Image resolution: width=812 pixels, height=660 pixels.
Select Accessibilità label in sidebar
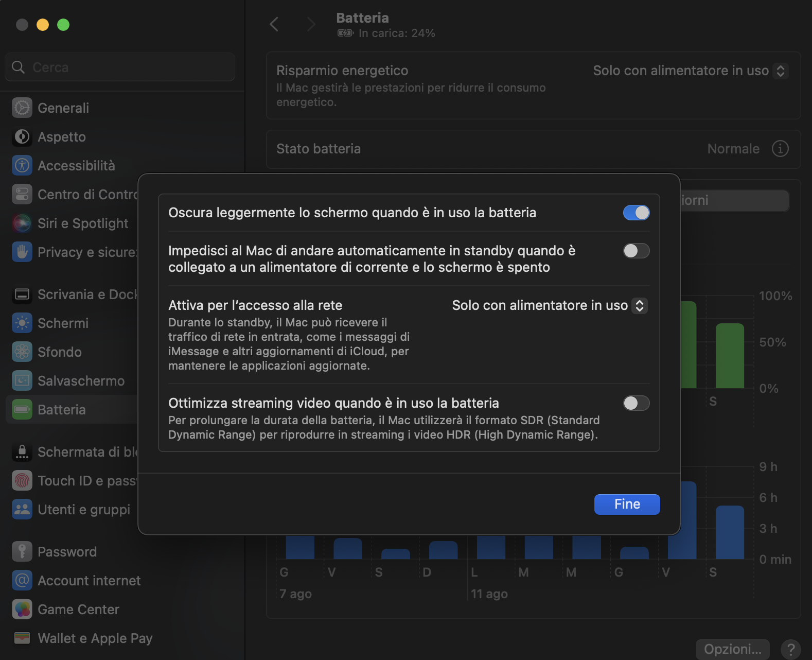pyautogui.click(x=76, y=166)
